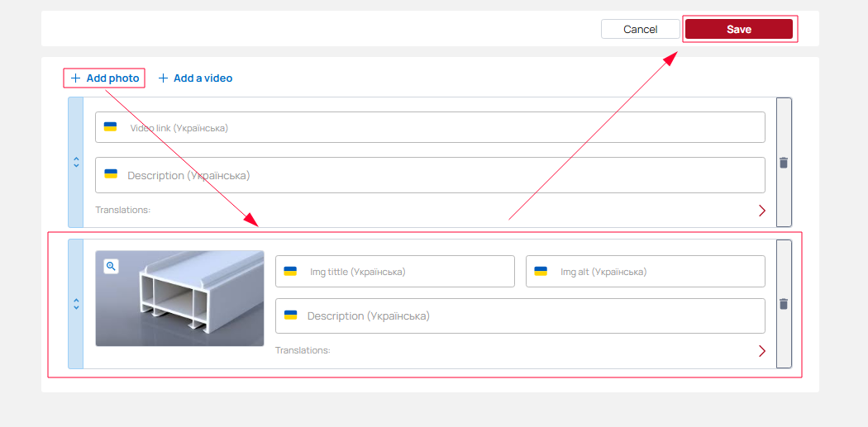This screenshot has height=427, width=868.
Task: Delete the video block with trash icon
Action: (784, 163)
